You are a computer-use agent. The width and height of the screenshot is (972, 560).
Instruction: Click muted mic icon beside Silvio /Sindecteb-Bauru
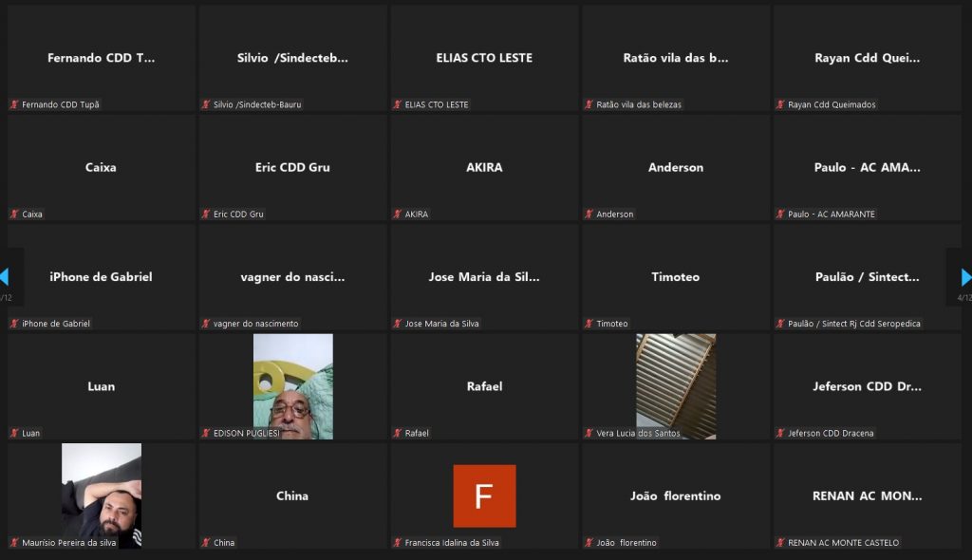click(x=206, y=104)
